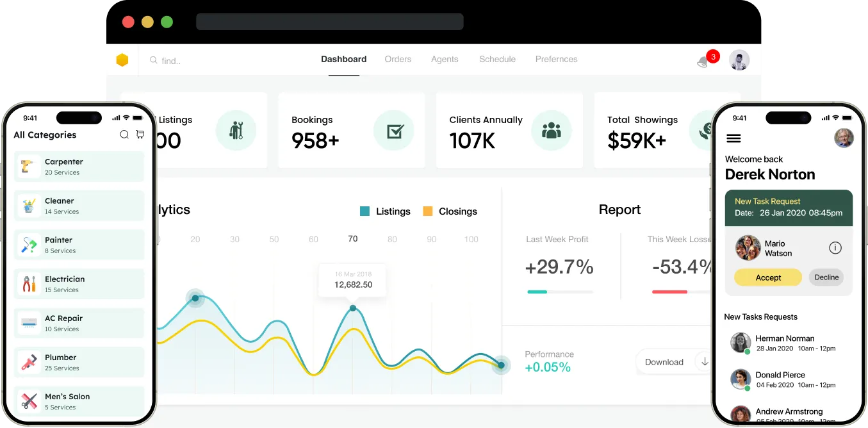Screen dimensions: 868x428
Task: Click the New Task Request green header
Action: tap(789, 208)
